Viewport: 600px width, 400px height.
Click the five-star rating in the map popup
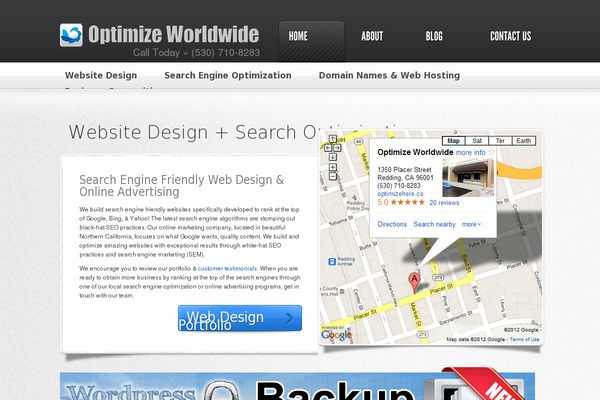tap(407, 202)
